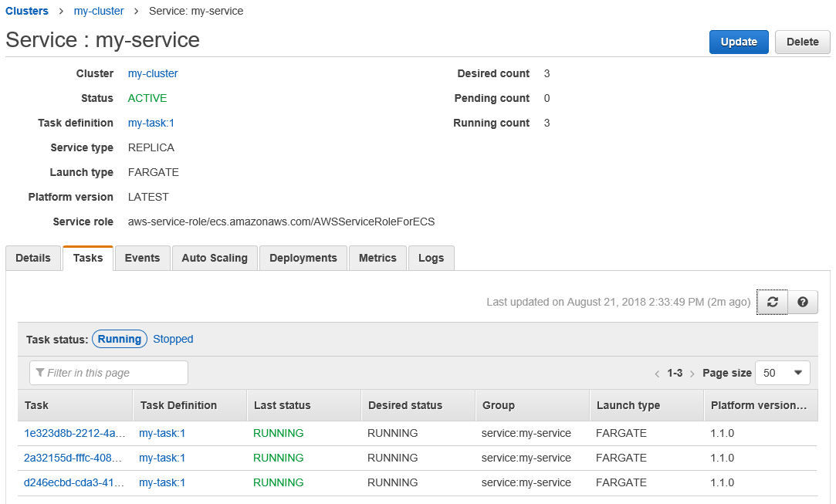
Task: Open the Page size dropdown
Action: pyautogui.click(x=782, y=373)
